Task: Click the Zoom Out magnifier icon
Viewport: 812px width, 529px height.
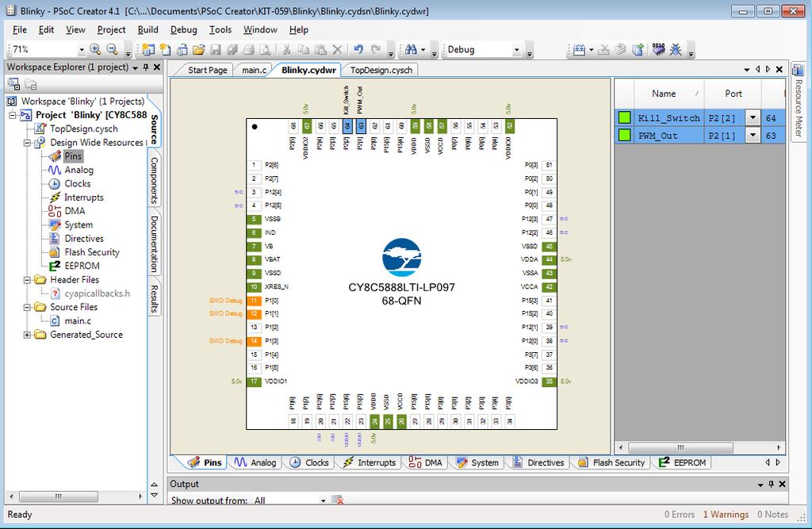Action: (x=112, y=49)
